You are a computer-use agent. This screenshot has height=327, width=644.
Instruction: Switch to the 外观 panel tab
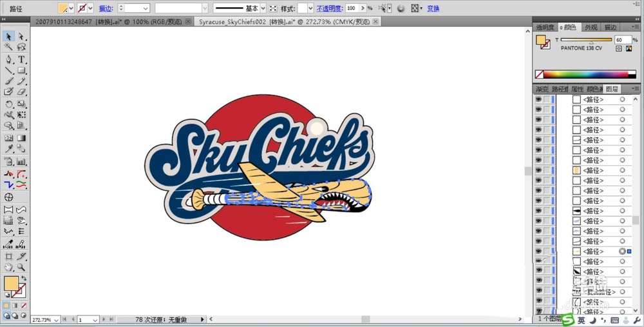[x=591, y=27]
